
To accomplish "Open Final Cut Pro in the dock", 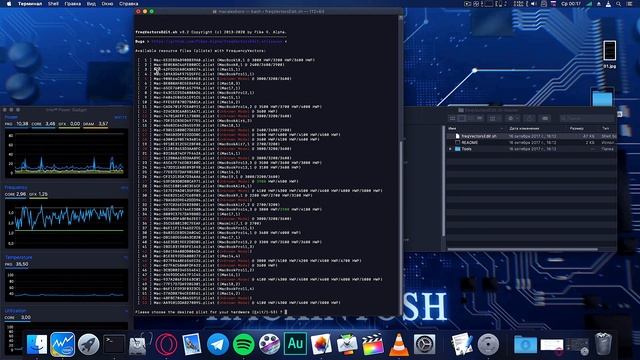I will click(x=373, y=344).
